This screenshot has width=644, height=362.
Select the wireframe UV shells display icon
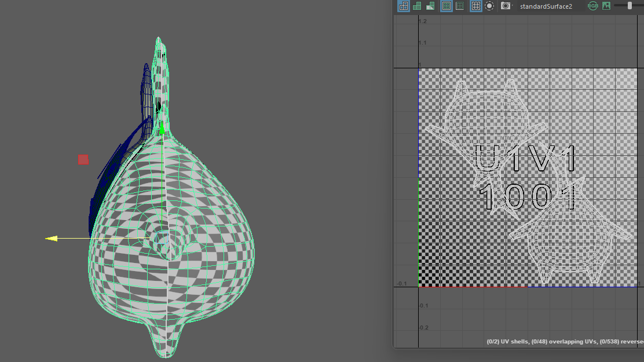tap(404, 6)
